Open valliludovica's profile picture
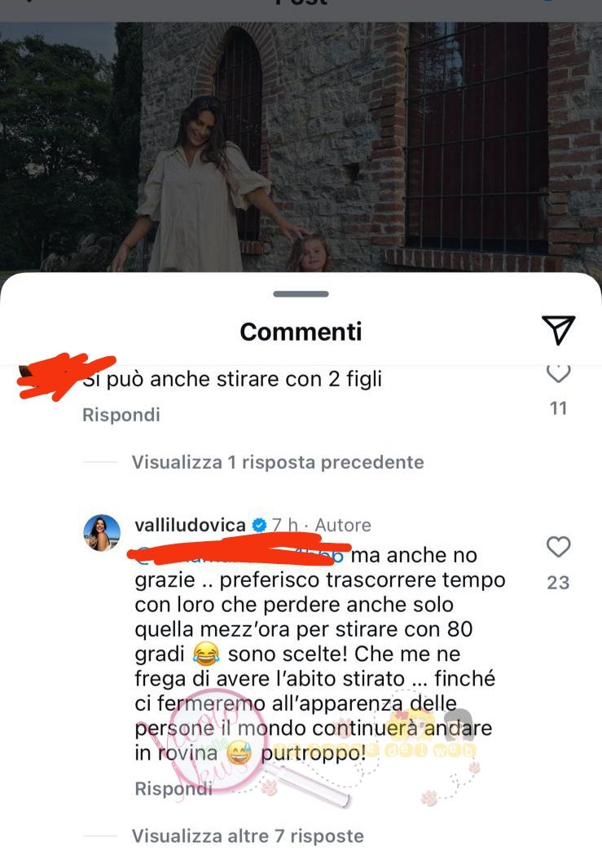Viewport: 602px width, 868px height. (102, 533)
